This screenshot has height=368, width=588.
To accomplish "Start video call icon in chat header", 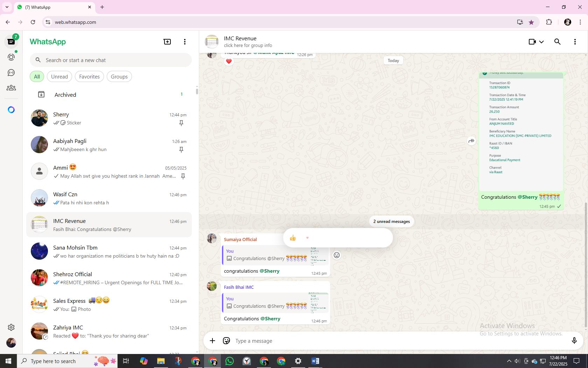I will (532, 42).
